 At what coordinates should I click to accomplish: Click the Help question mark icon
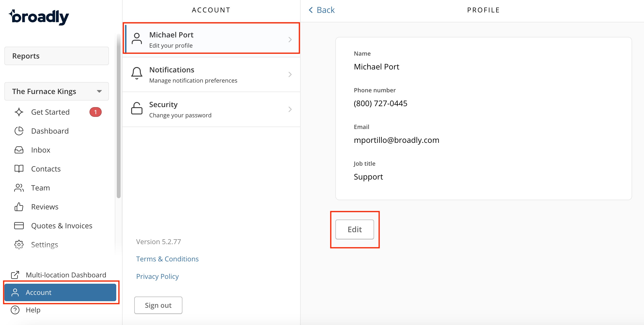click(15, 310)
